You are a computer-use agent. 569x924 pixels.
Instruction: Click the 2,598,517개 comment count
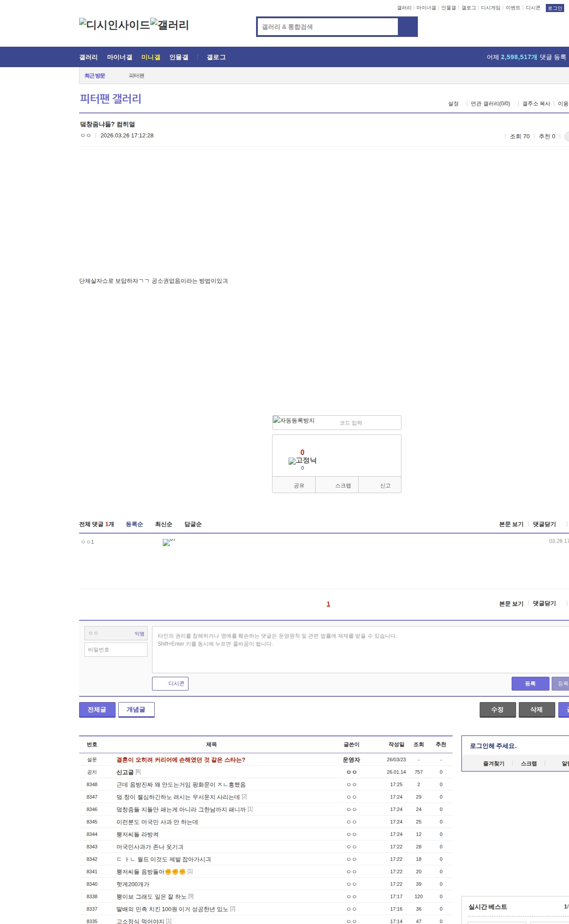tap(519, 57)
